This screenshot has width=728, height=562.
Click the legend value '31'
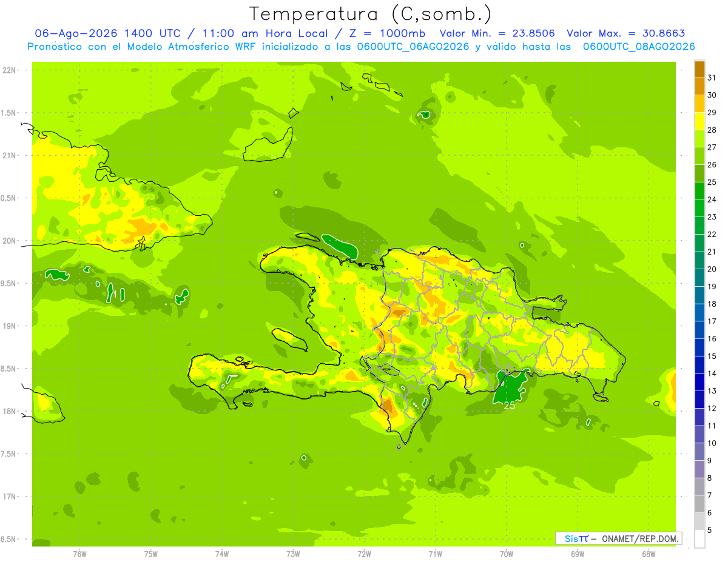click(x=712, y=78)
